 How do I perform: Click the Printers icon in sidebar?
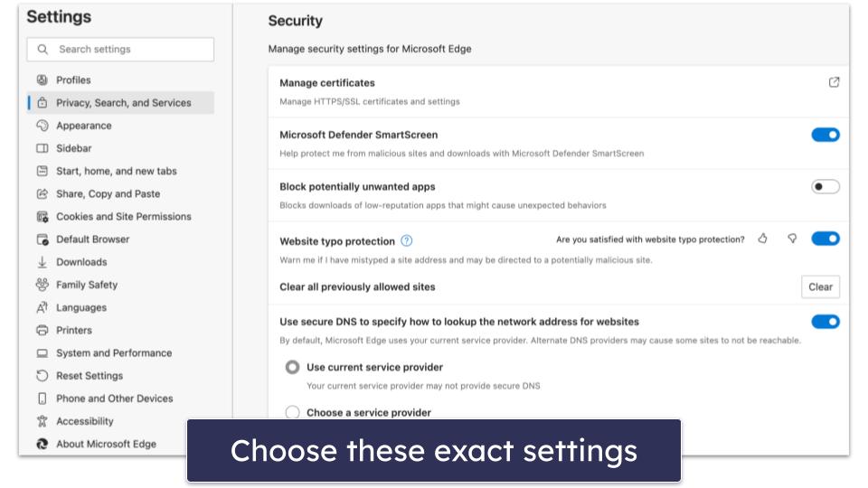click(42, 331)
